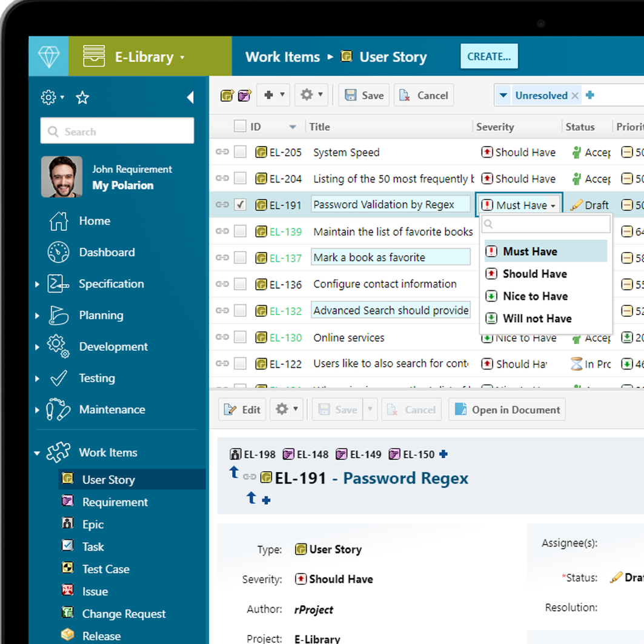Add a filter with the plus icon
The image size is (644, 644).
tap(590, 95)
